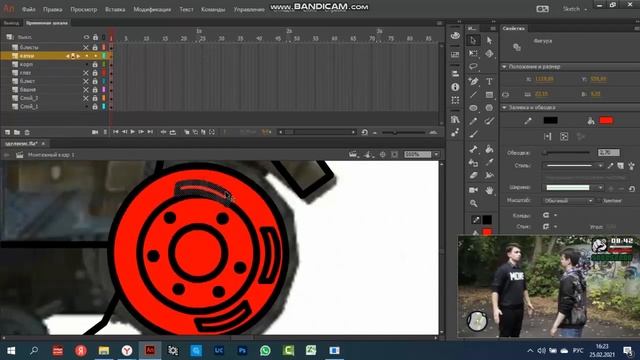The height and width of the screenshot is (360, 640).
Task: Select the PolyStar tool
Action: pyautogui.click(x=489, y=108)
